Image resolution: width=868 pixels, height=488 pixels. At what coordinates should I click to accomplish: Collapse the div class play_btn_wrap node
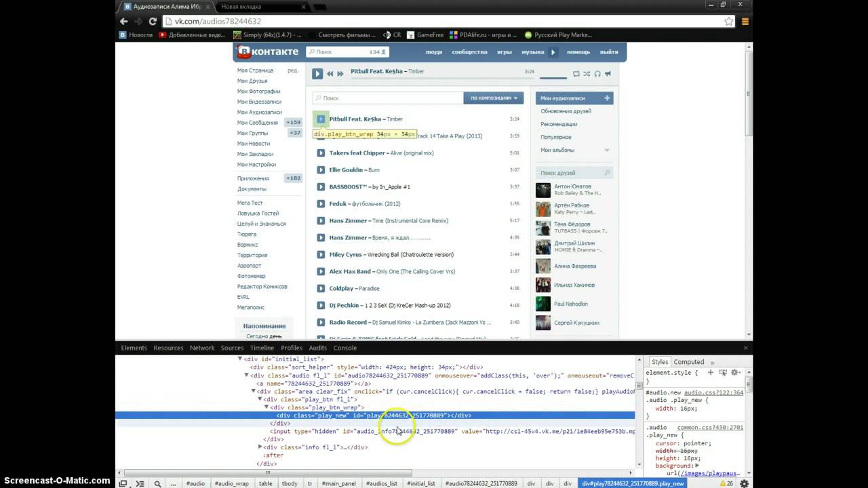pyautogui.click(x=267, y=407)
